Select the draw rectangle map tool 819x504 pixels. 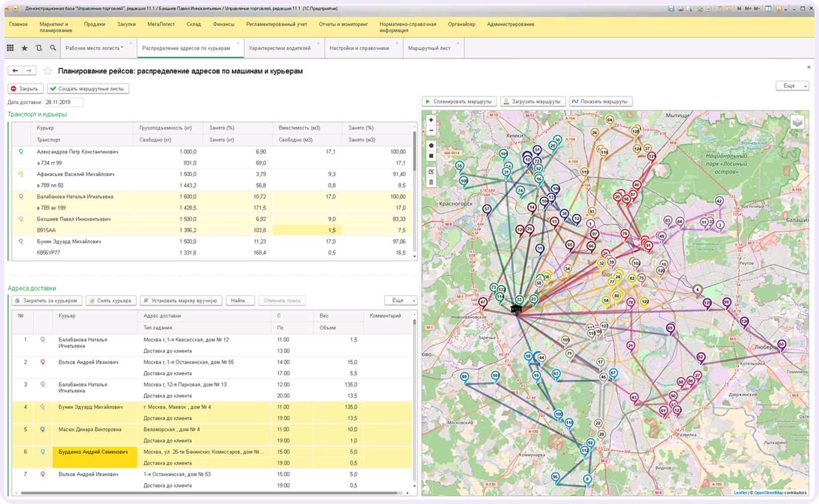tap(431, 156)
